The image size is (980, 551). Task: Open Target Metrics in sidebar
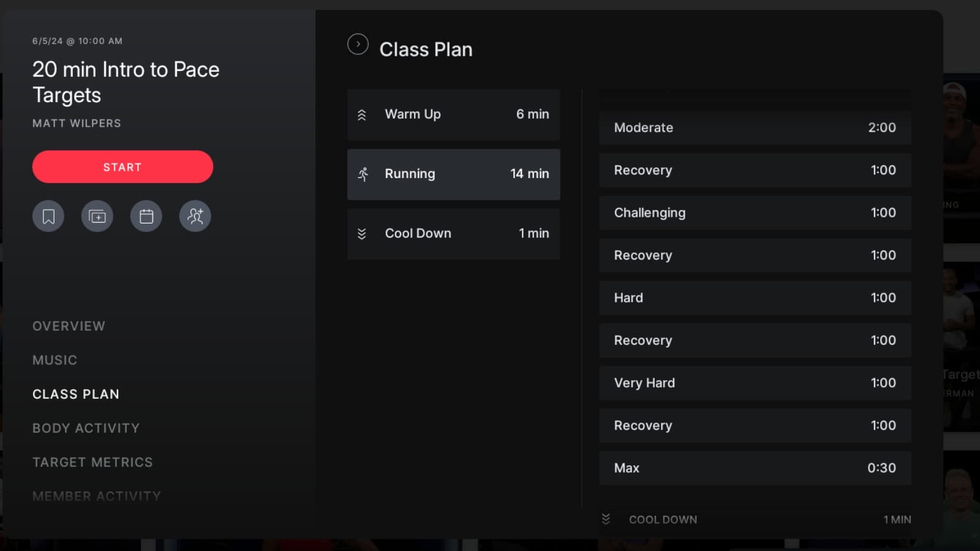92,462
